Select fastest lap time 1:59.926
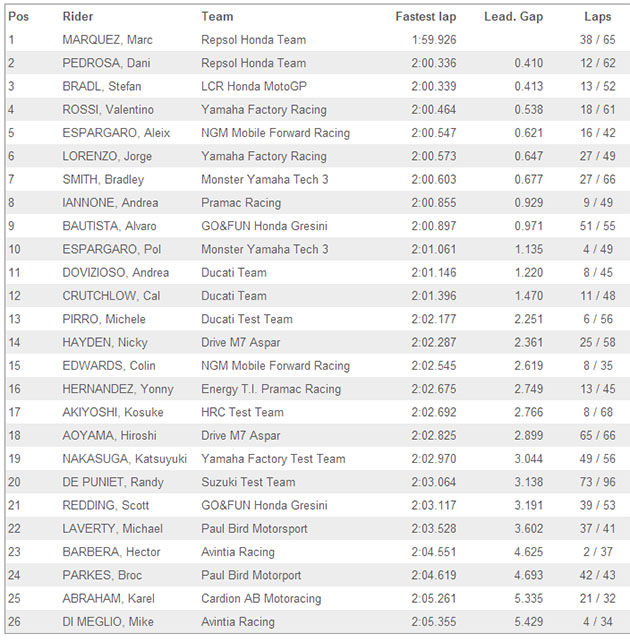Viewport: 630px width, 642px height. pos(434,40)
